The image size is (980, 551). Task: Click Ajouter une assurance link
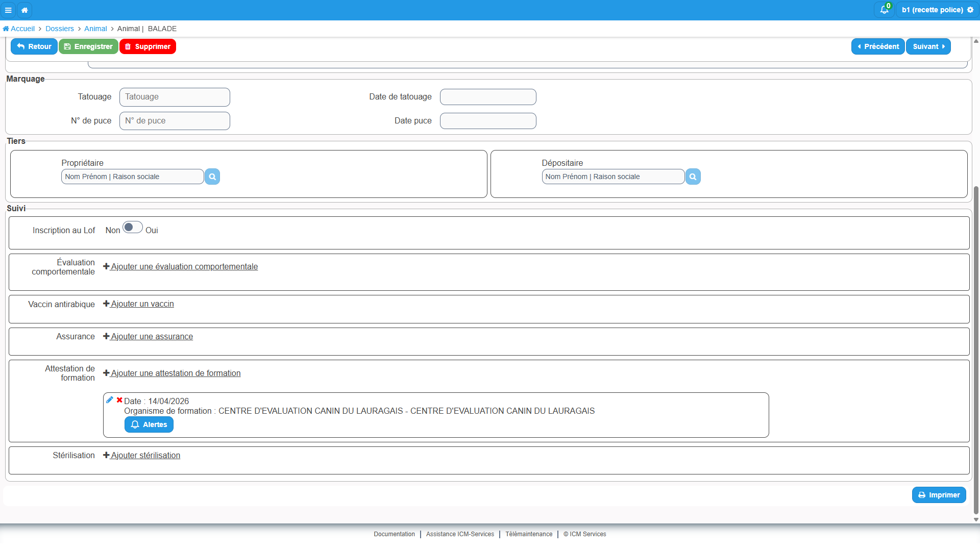148,336
